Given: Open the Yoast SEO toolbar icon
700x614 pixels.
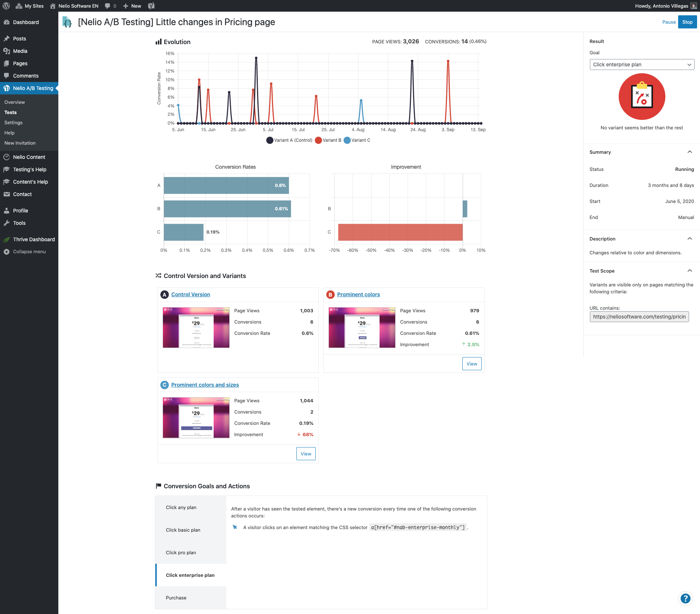Looking at the screenshot, I should point(151,6).
